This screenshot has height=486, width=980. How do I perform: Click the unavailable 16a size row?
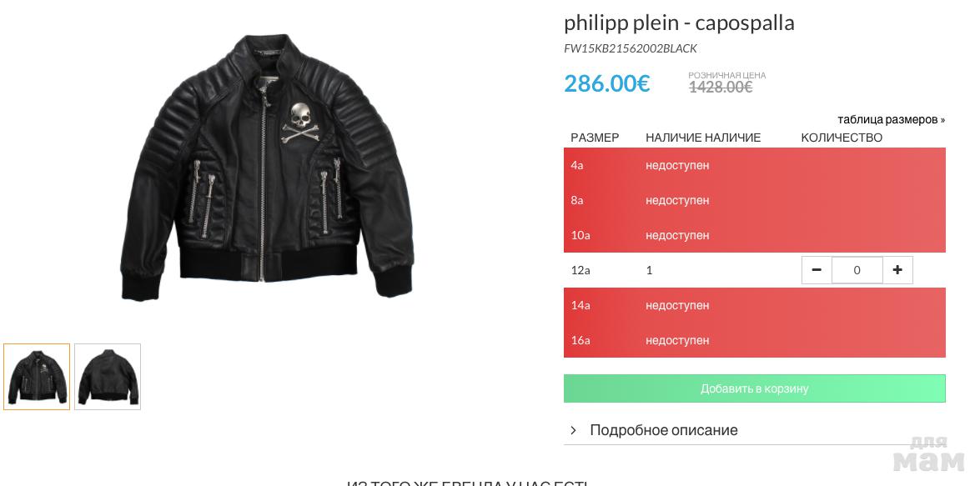(754, 340)
